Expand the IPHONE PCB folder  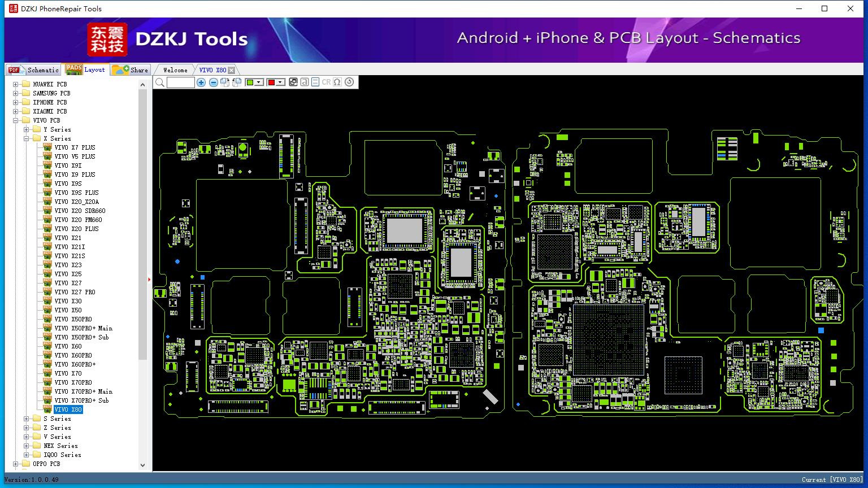pos(16,102)
